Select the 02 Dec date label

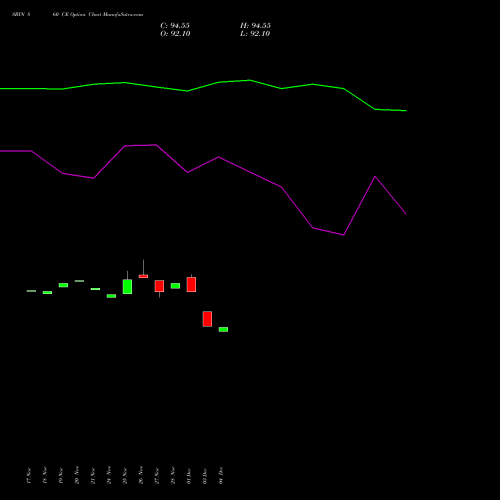(205, 475)
